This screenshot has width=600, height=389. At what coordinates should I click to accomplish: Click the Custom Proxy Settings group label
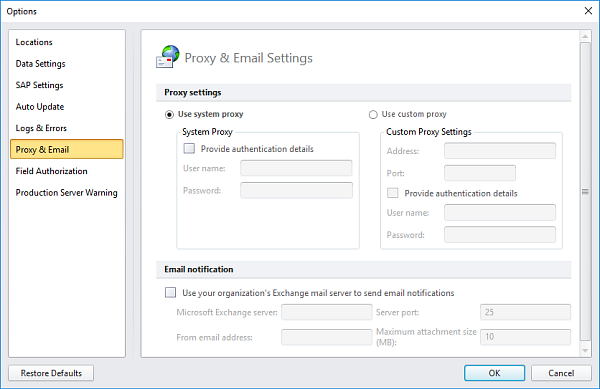pyautogui.click(x=429, y=132)
